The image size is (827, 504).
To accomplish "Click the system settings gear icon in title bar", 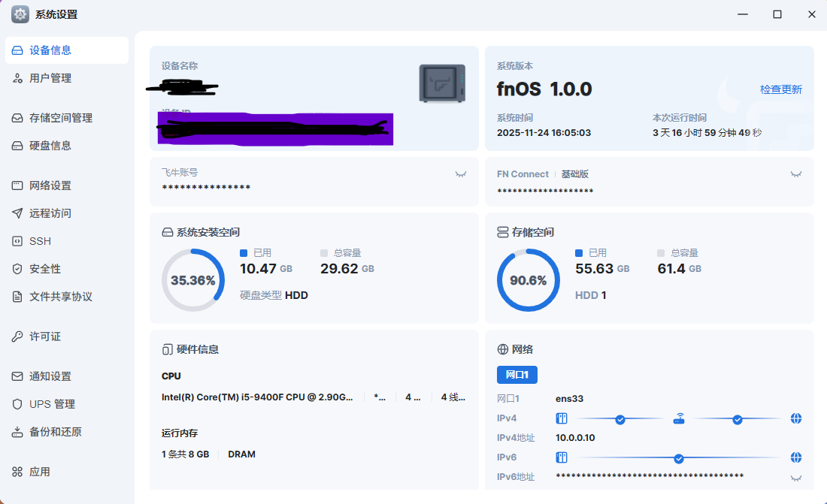I will [x=20, y=14].
